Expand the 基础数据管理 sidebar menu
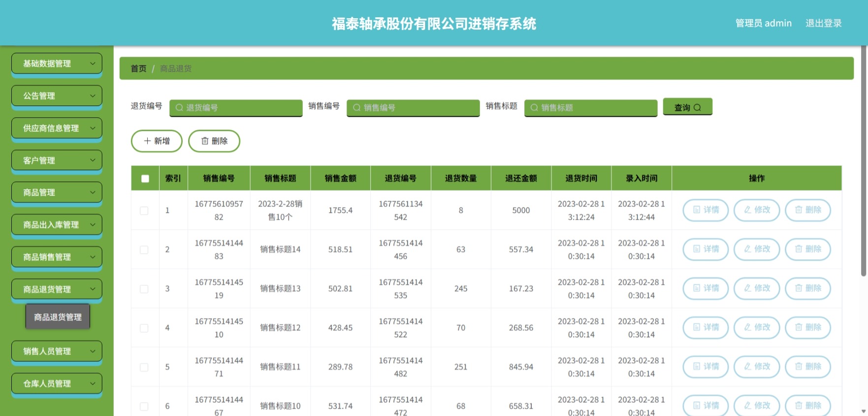Screen dimensions: 868x416 [x=57, y=63]
